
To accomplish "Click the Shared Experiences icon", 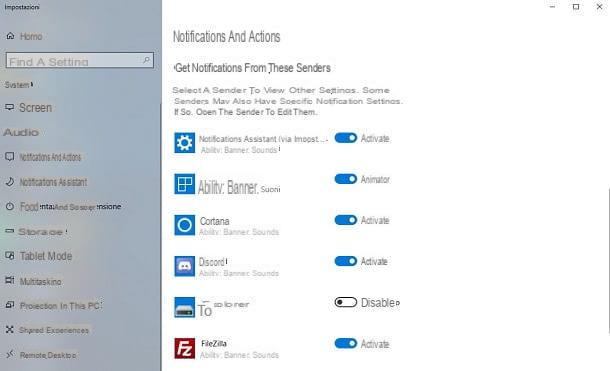I will click(10, 330).
